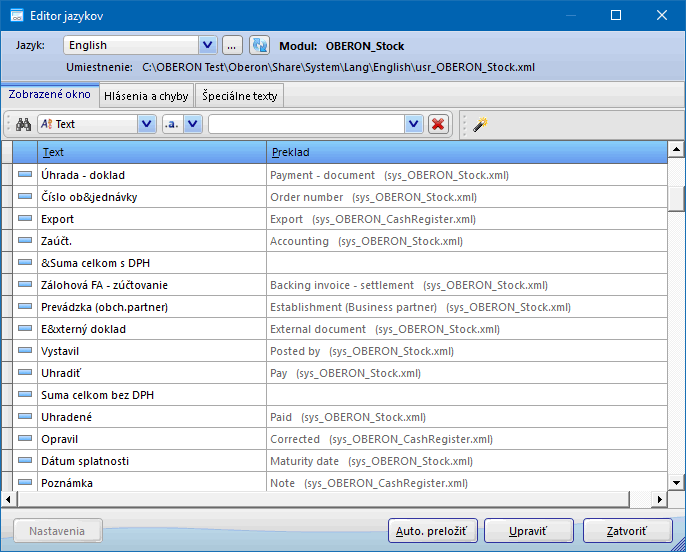
Task: Switch to the Hlásenia a chyby tab
Action: [x=145, y=95]
